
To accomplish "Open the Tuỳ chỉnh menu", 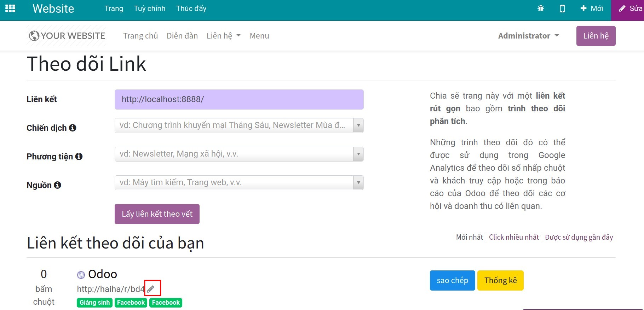I will click(150, 8).
